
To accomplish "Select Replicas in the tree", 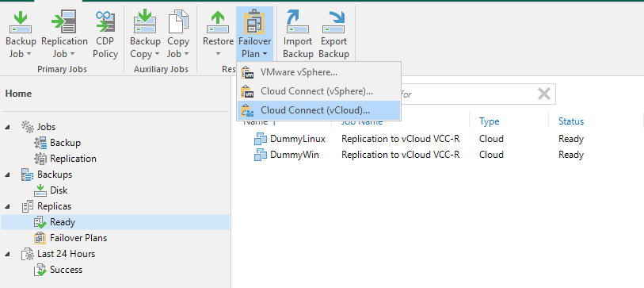I will 54,206.
